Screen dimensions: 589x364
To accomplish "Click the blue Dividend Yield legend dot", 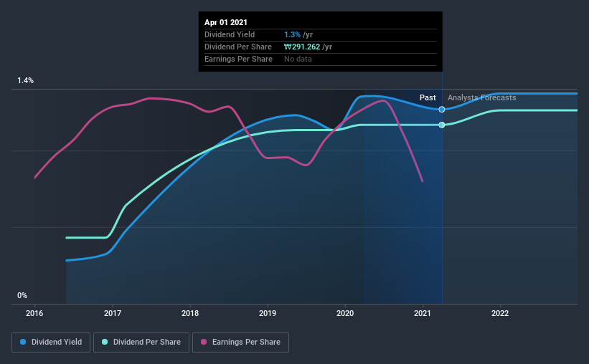I will (23, 342).
